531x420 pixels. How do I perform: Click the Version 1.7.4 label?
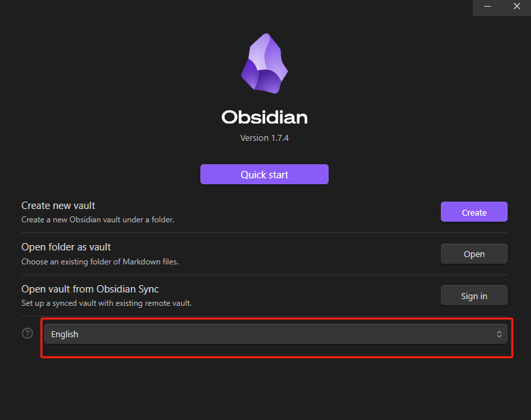pyautogui.click(x=264, y=138)
